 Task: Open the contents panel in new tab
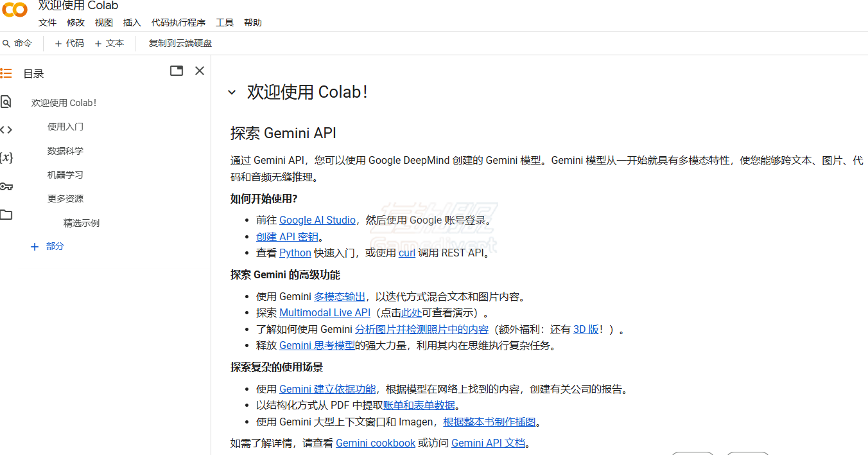coord(177,71)
